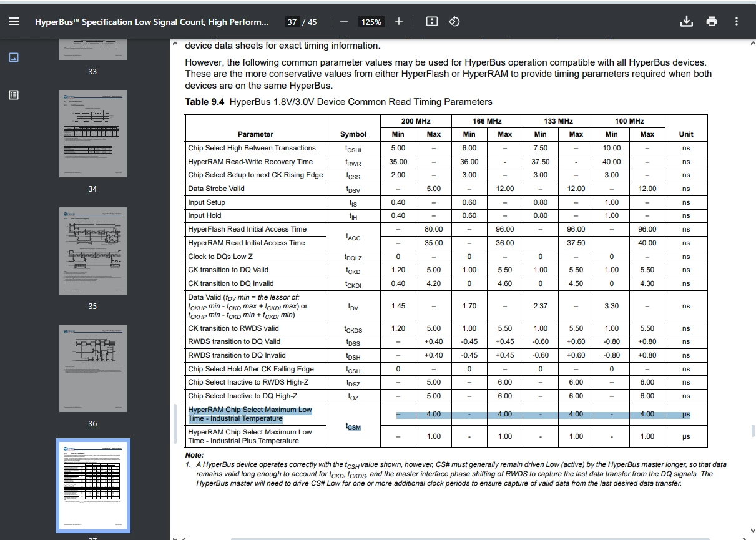Click the scroll-up arrow above document
The height and width of the screenshot is (540, 756).
(x=175, y=44)
